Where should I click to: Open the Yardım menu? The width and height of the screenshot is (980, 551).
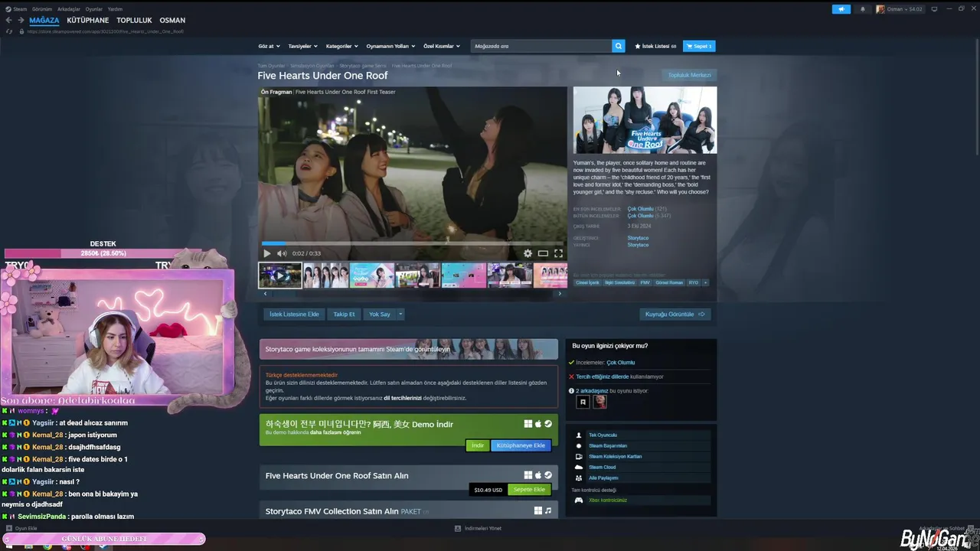(x=115, y=9)
